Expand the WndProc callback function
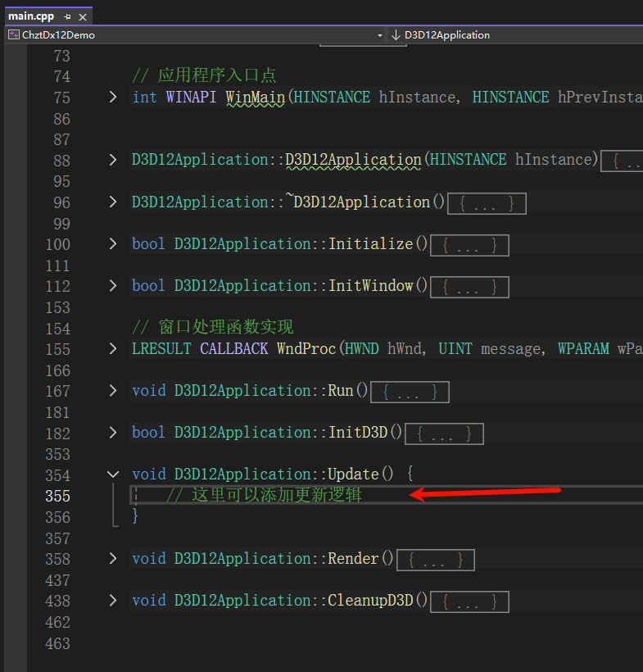Image resolution: width=643 pixels, height=672 pixels. tap(113, 348)
